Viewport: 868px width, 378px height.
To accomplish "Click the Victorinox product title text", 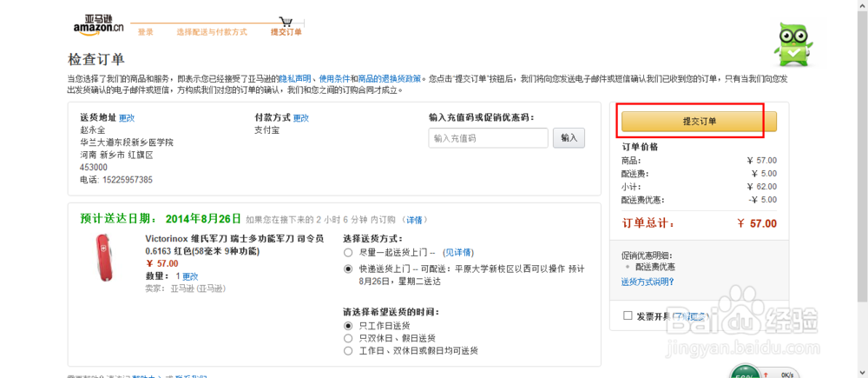I will pos(234,245).
